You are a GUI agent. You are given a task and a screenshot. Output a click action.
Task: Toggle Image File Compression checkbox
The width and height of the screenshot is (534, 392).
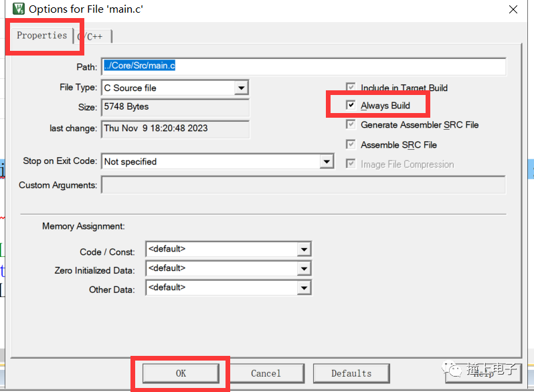(x=351, y=164)
